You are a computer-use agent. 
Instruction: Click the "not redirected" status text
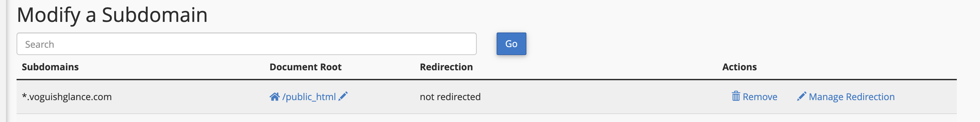coord(450,97)
